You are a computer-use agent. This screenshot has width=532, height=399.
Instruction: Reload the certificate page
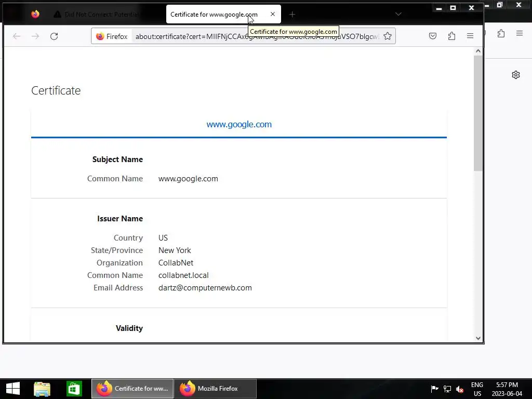tap(54, 36)
